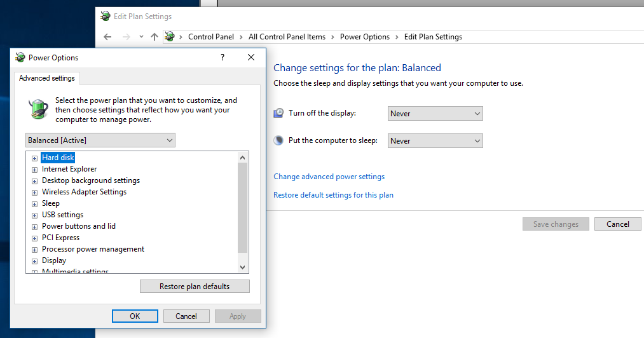
Task: Expand the Sleep settings node
Action: (x=35, y=203)
